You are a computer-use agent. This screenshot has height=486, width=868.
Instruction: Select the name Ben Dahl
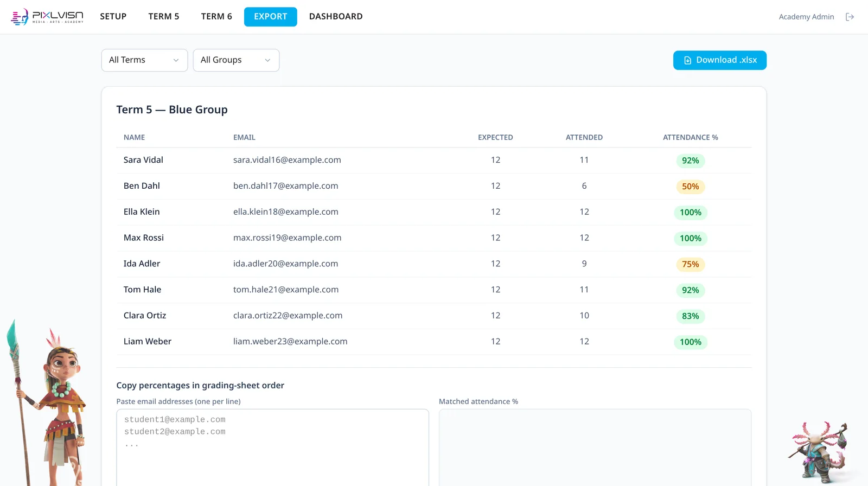click(x=142, y=186)
